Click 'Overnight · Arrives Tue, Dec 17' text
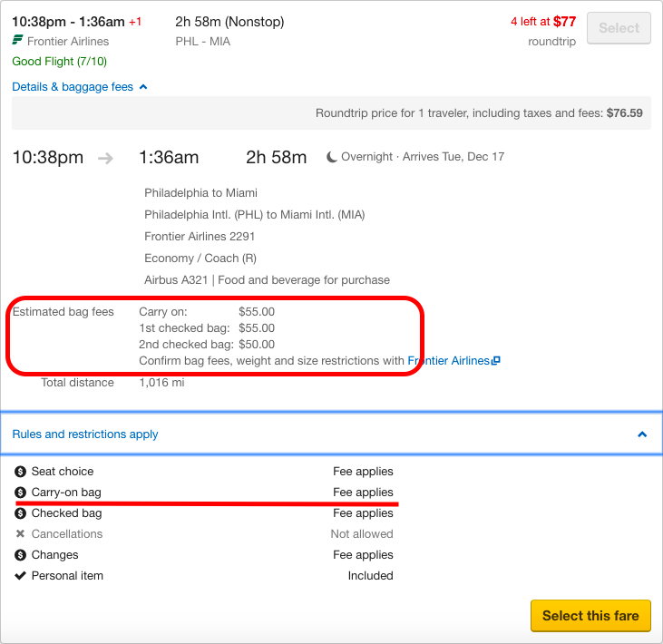The image size is (663, 644). [x=423, y=157]
